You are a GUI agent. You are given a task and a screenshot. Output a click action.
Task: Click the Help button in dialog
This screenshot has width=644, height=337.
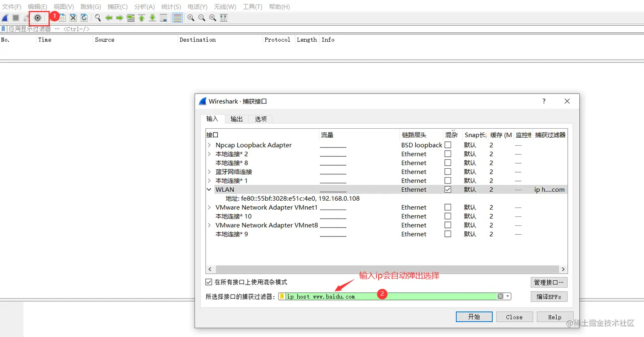[x=555, y=317]
